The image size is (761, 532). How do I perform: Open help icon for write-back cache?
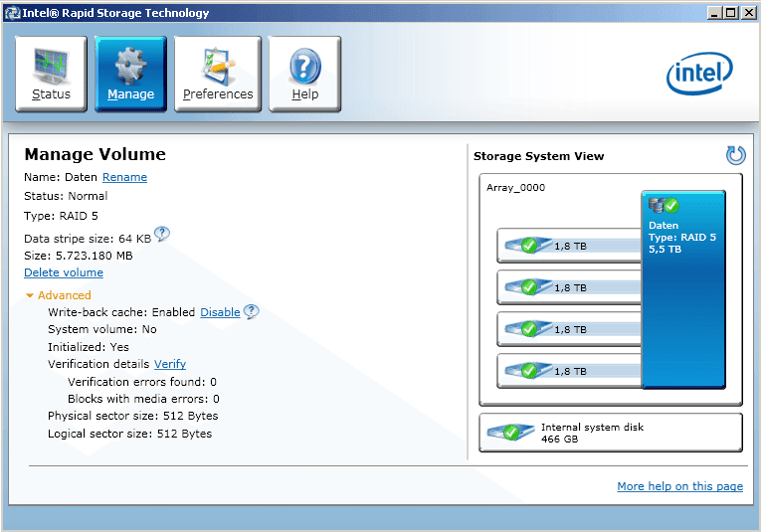pyautogui.click(x=251, y=311)
